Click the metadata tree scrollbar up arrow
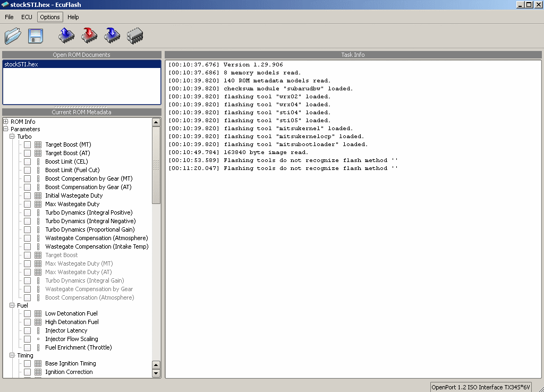The image size is (544, 392). pos(156,122)
